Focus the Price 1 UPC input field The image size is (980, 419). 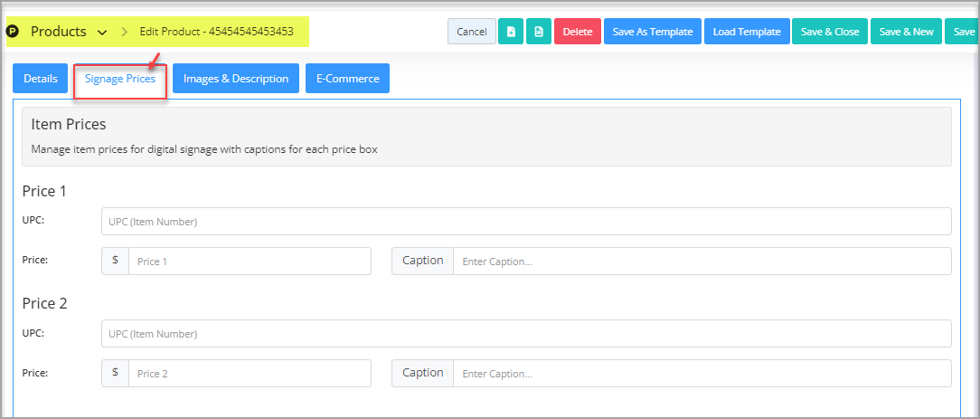[526, 222]
